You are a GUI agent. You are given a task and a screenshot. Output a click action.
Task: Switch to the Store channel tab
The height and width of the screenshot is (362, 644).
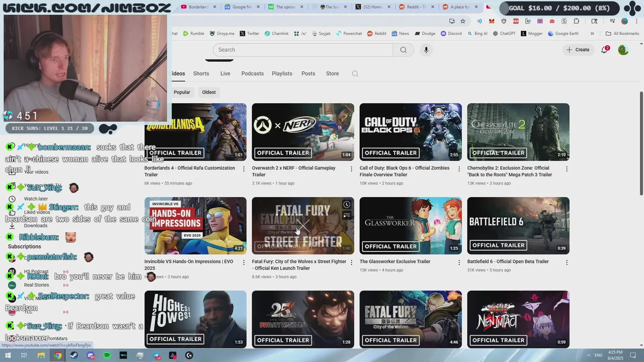coord(332,73)
